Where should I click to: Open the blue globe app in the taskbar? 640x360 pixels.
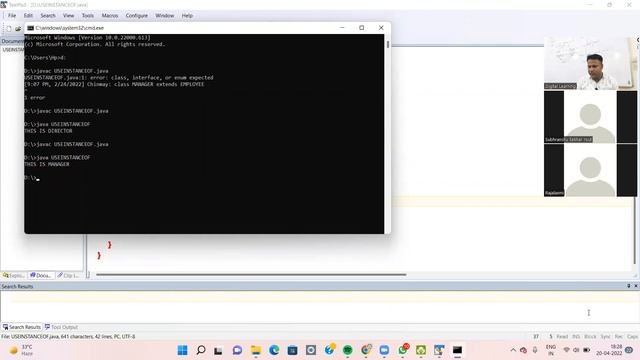coord(329,349)
